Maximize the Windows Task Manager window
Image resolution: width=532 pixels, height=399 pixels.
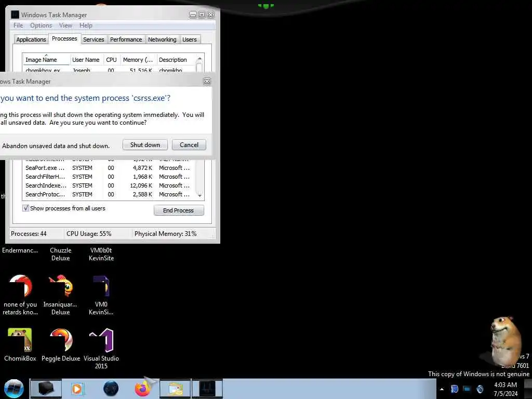202,15
